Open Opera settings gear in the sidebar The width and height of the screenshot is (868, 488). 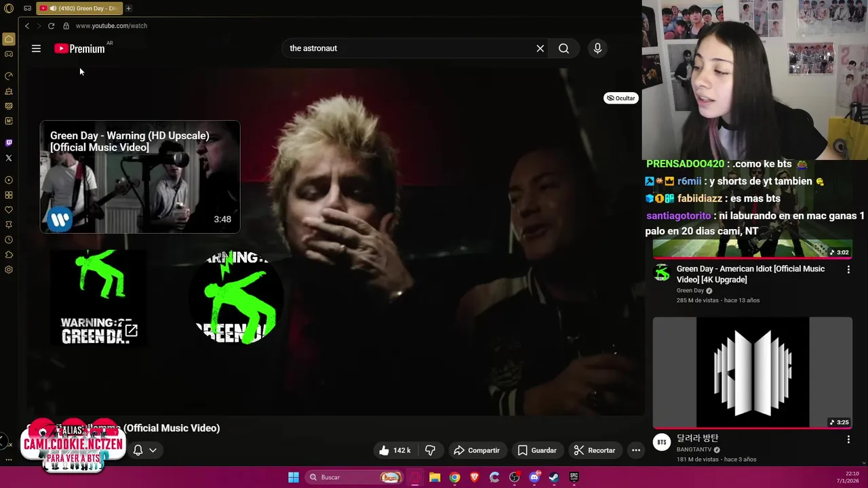tap(9, 270)
